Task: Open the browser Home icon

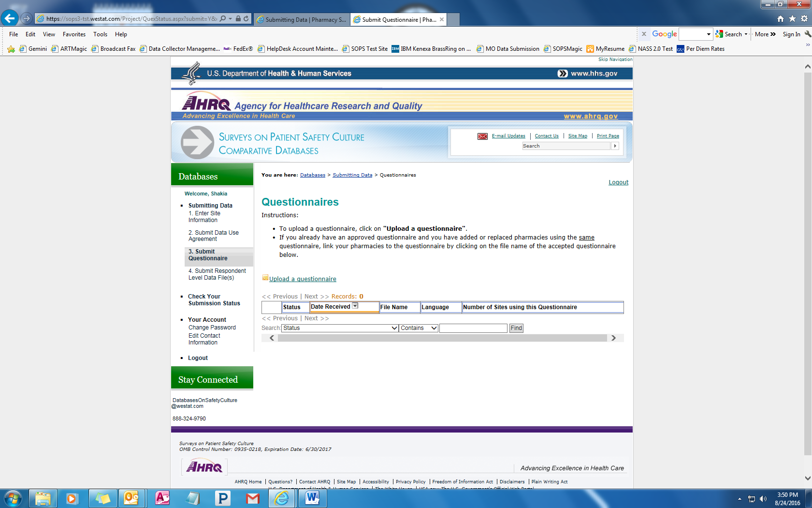Action: [x=781, y=18]
